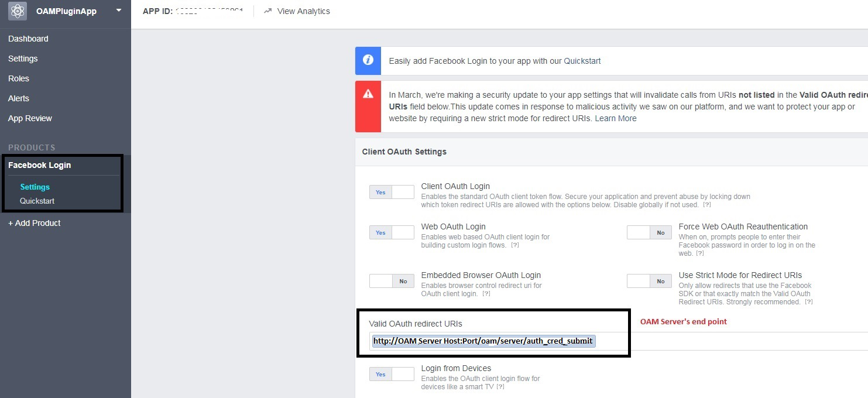Image resolution: width=868 pixels, height=398 pixels.
Task: Toggle Use Strict Mode for Redirect URIs
Action: pos(649,281)
